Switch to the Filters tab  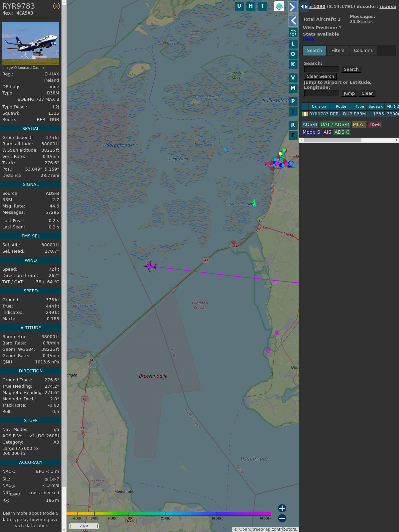[338, 51]
